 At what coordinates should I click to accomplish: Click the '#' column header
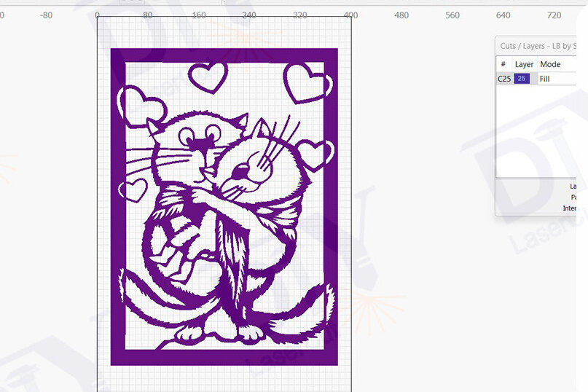(503, 64)
